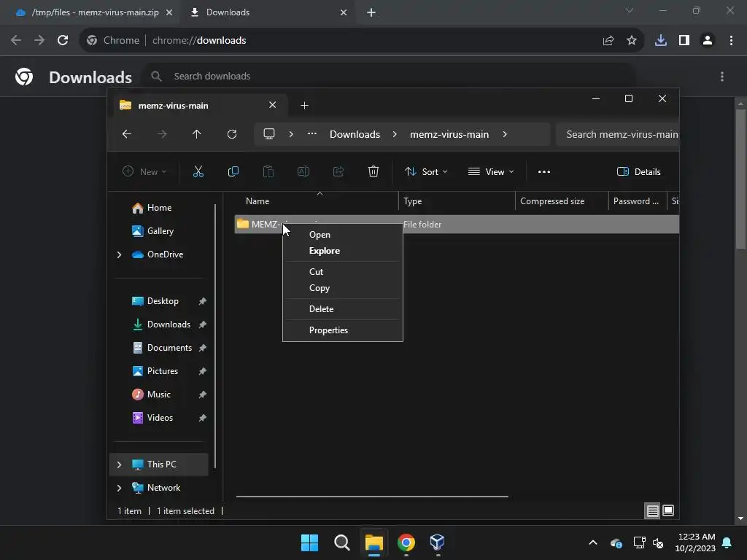747x560 pixels.
Task: Choose Explore from the context menu
Action: tap(325, 251)
